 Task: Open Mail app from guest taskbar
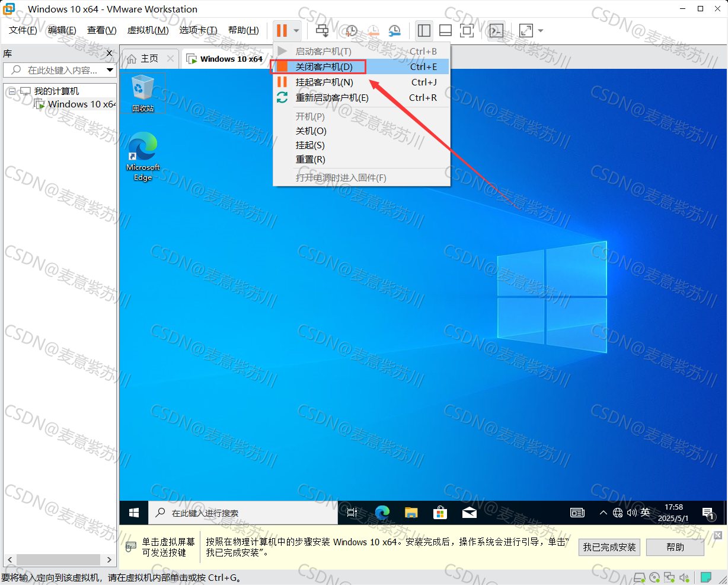point(470,513)
